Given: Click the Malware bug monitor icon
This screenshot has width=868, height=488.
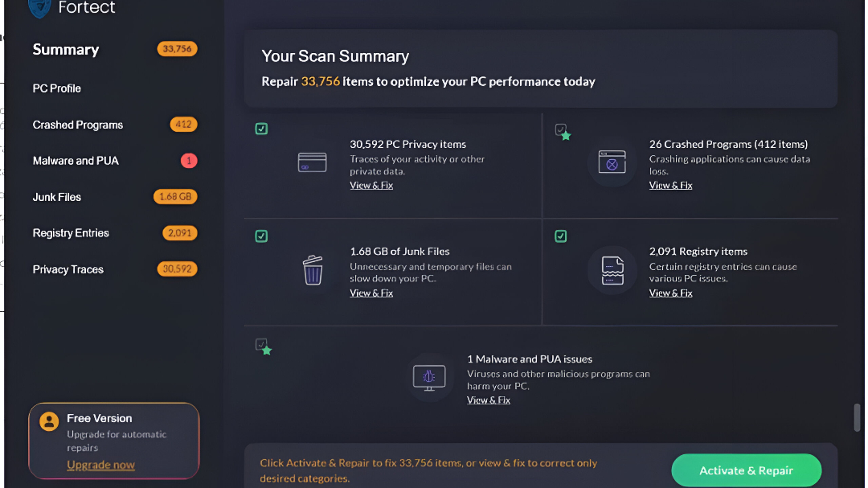Looking at the screenshot, I should coord(429,376).
